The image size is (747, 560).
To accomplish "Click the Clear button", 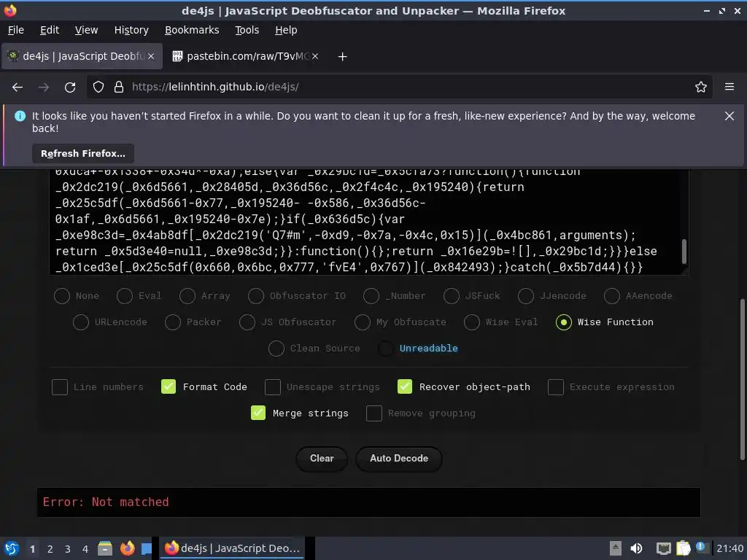I will click(322, 459).
